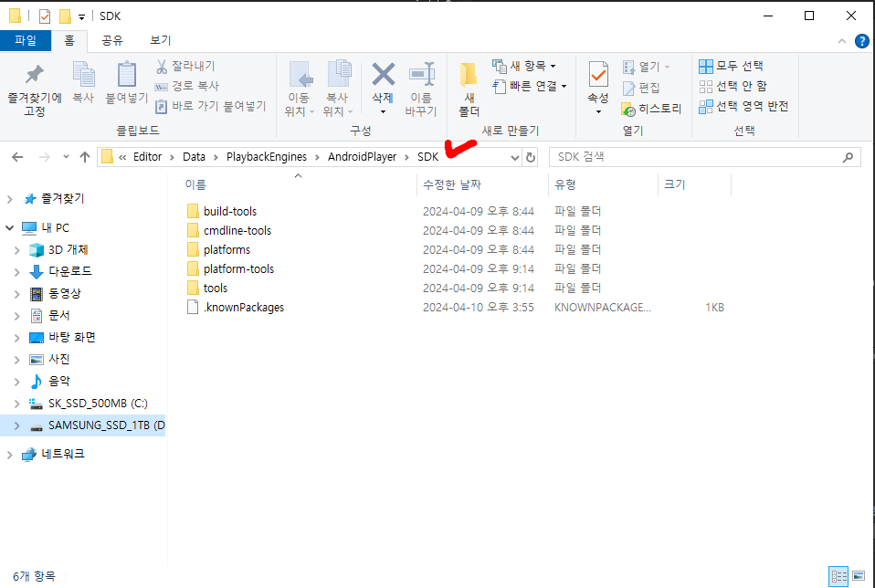The height and width of the screenshot is (588, 875).
Task: Click Editor in the breadcrumb path
Action: pos(147,157)
